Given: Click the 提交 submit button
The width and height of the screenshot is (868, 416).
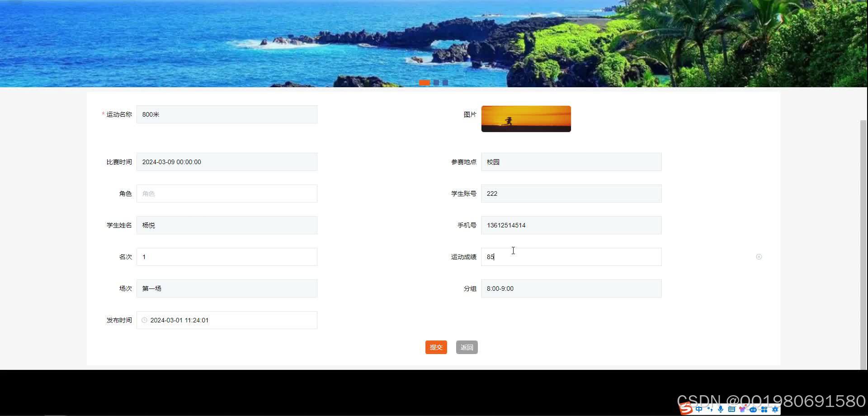Looking at the screenshot, I should [436, 347].
